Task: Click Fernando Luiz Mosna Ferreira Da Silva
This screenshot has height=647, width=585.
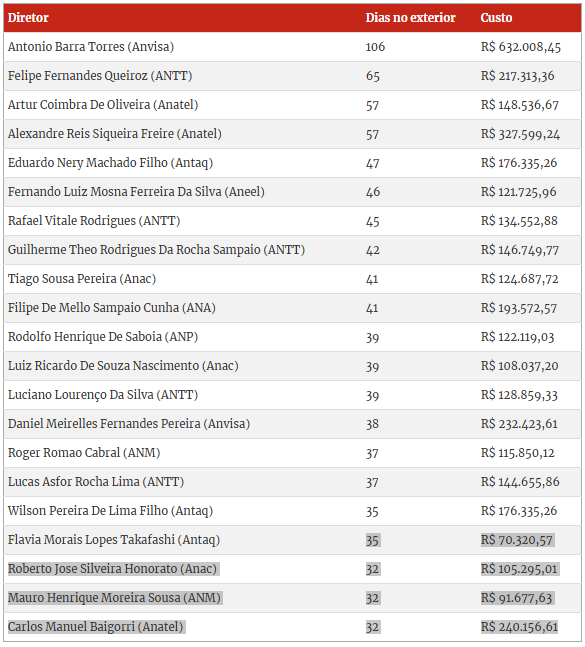Action: pos(115,192)
